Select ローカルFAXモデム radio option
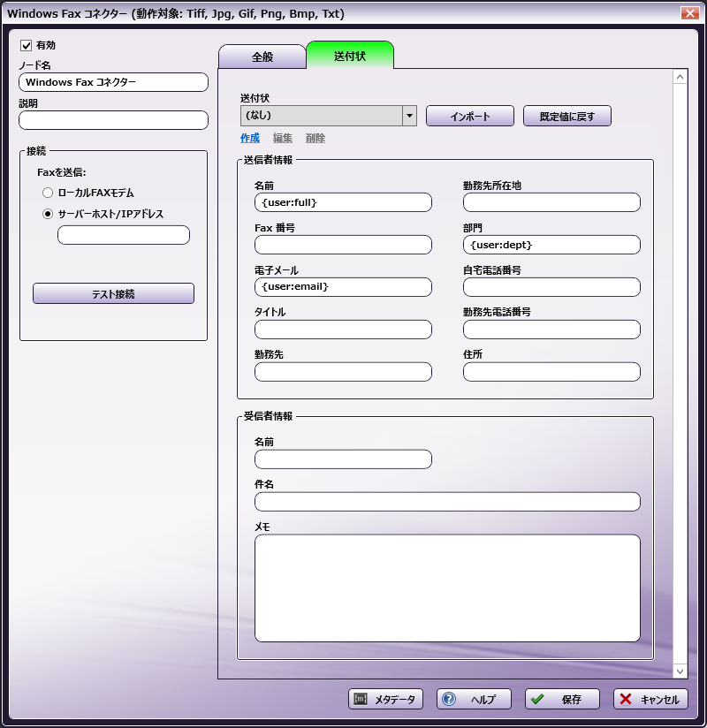Viewport: 707px width, 728px height. (48, 192)
